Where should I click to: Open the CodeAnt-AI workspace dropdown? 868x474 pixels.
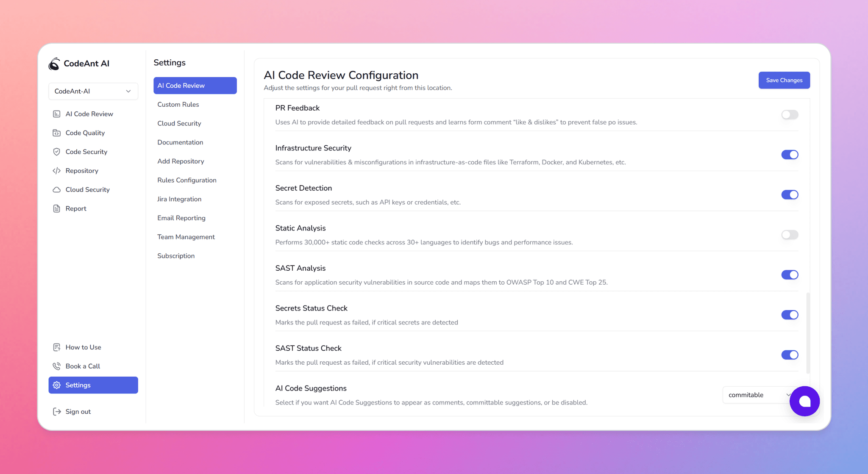(x=93, y=91)
